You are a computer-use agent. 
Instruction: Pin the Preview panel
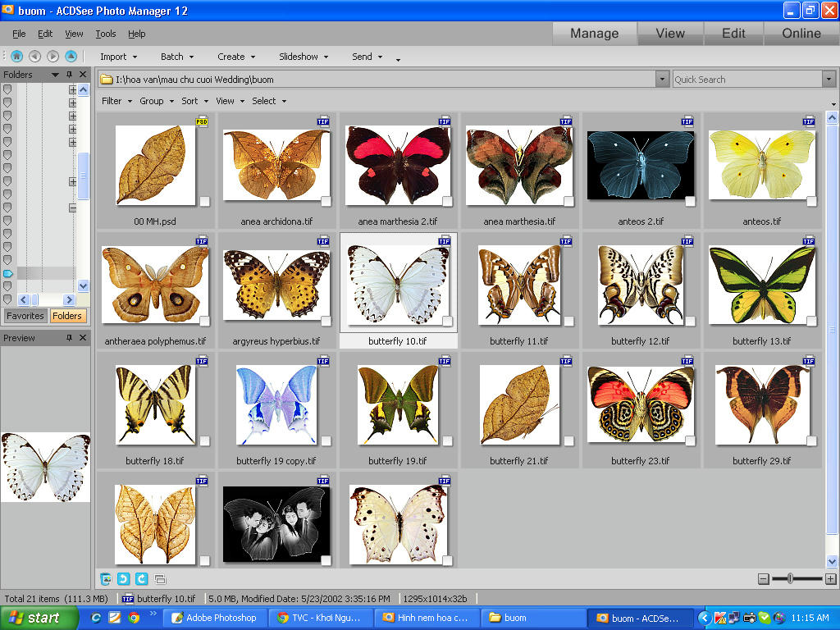click(x=69, y=337)
